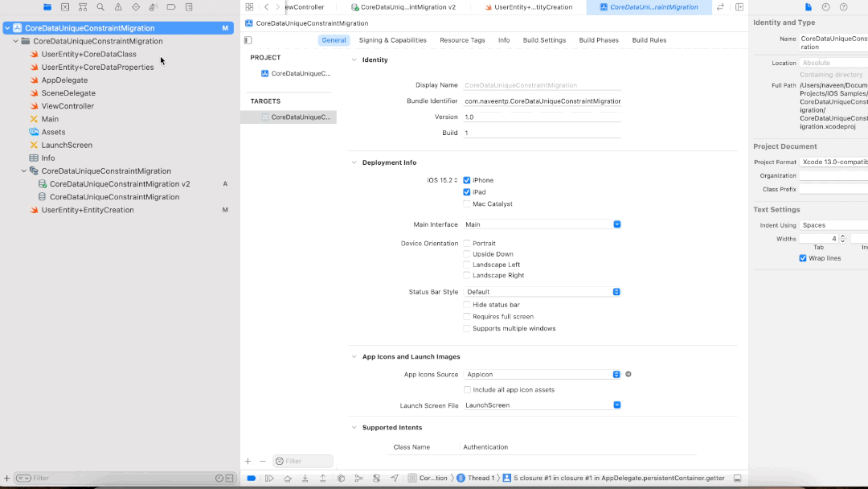Switch to Signing & Capabilities tab

pos(392,40)
